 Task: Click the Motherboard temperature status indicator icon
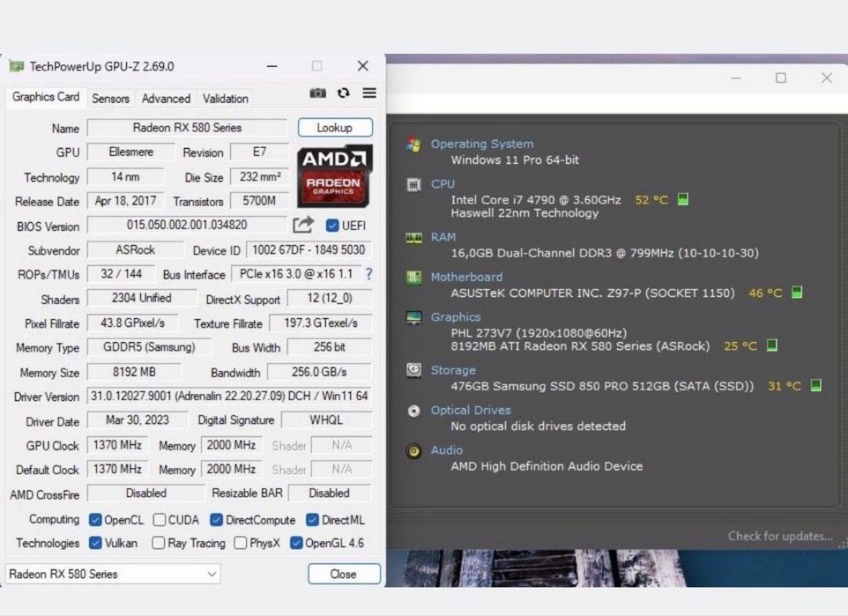click(x=797, y=293)
